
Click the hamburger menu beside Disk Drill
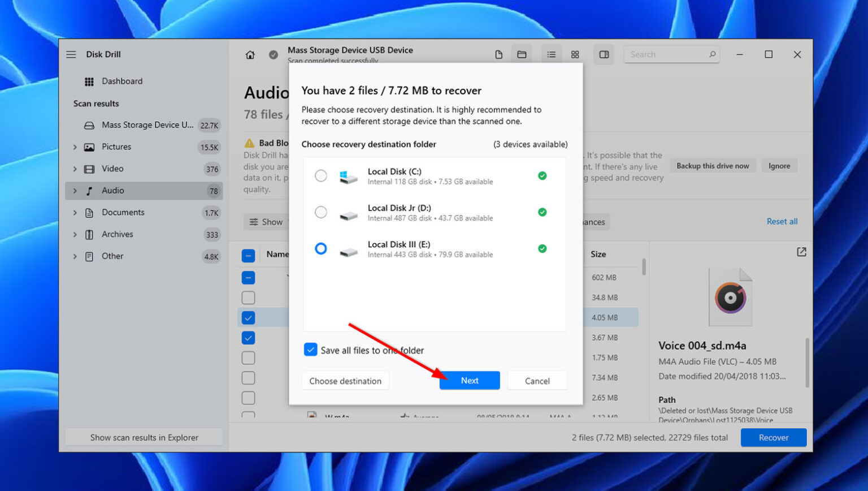71,54
